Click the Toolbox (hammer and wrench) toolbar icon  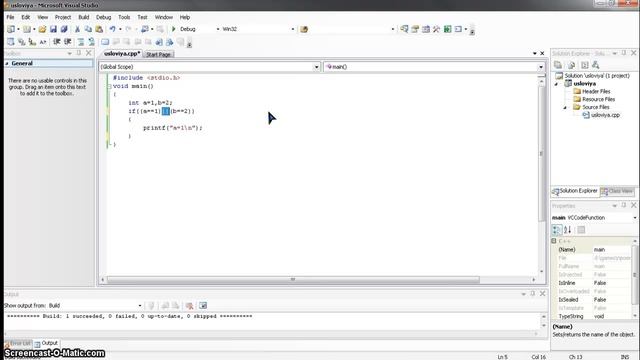436,29
